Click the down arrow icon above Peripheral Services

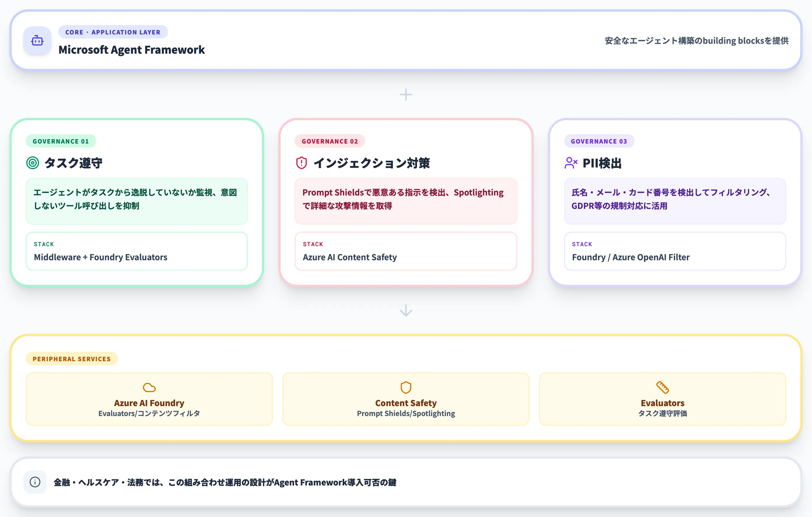[x=406, y=310]
